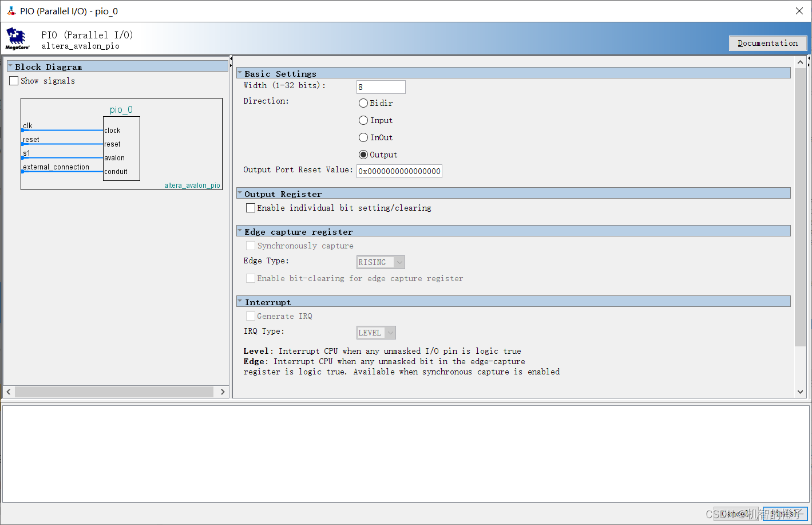Select the Input direction option
The image size is (812, 525).
pyautogui.click(x=363, y=120)
